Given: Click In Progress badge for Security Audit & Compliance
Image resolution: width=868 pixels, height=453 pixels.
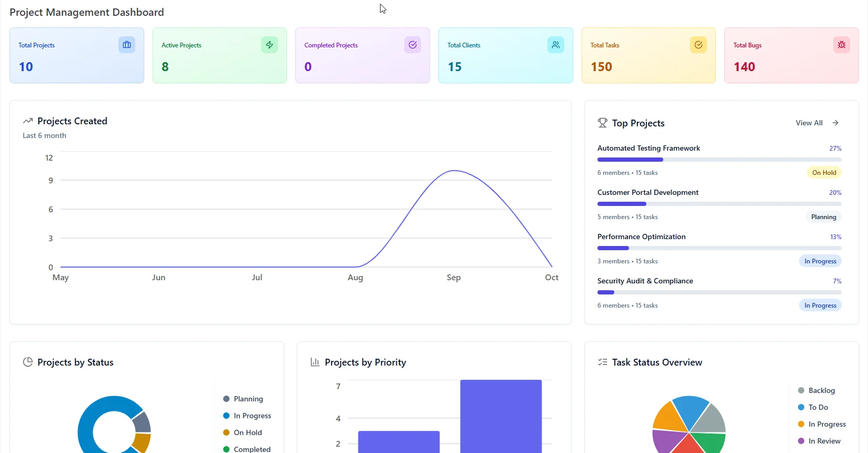Looking at the screenshot, I should tap(820, 305).
